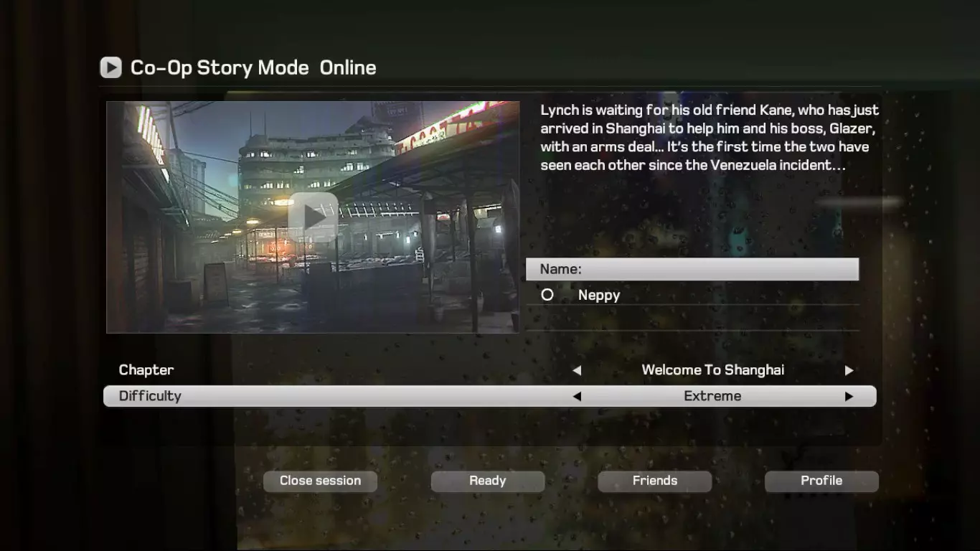The width and height of the screenshot is (980, 551).
Task: Open the Profile screen
Action: click(821, 481)
